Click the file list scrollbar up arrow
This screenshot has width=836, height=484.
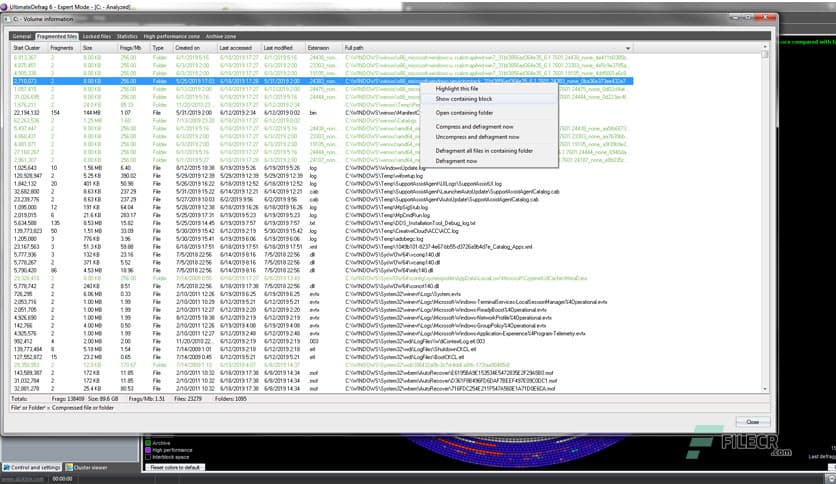tap(765, 47)
